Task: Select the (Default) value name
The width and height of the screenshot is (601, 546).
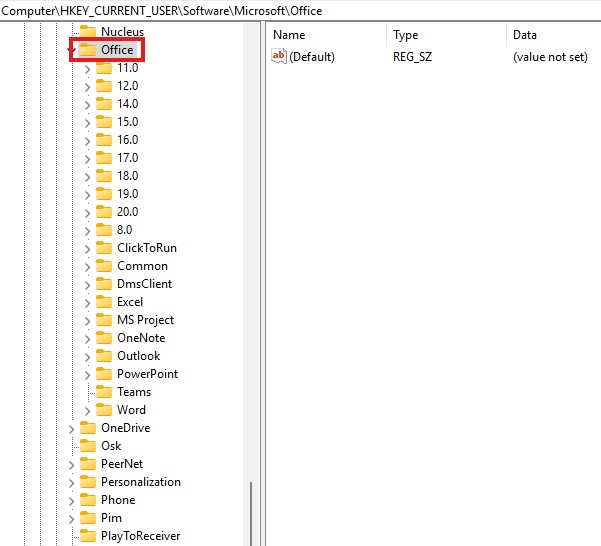Action: coord(312,57)
